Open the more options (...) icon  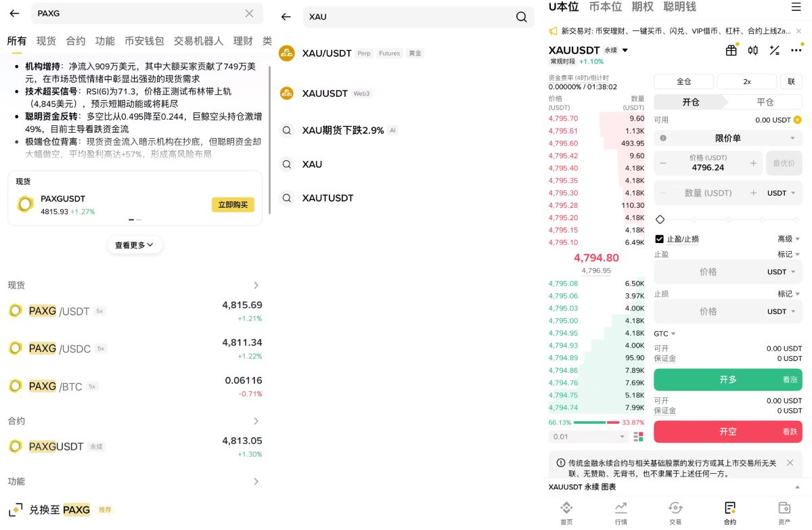[796, 50]
